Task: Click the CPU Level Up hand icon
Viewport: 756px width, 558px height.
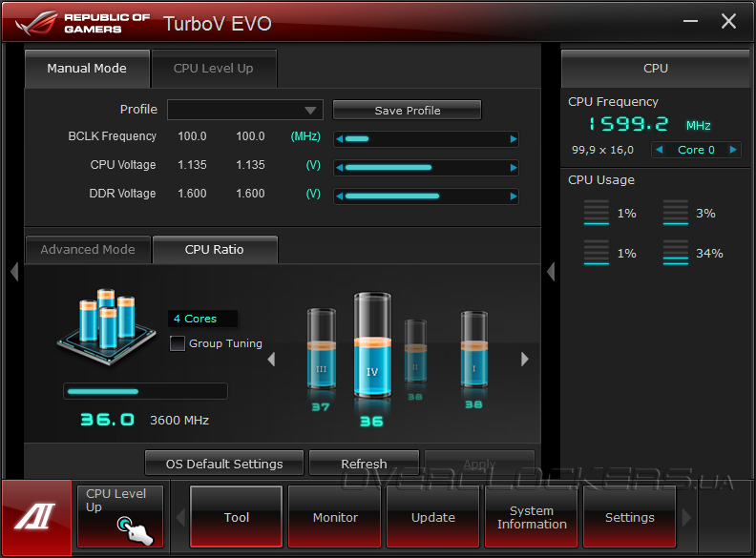Action: pyautogui.click(x=135, y=530)
